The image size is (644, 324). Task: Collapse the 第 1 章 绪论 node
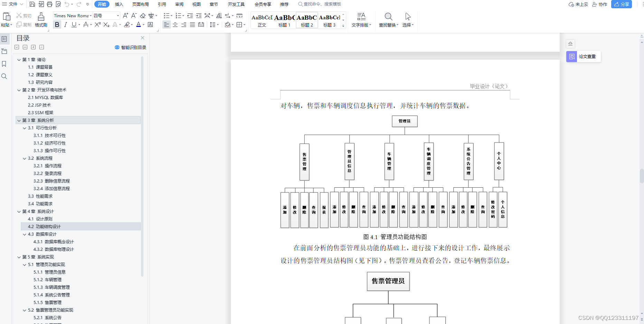click(x=19, y=60)
